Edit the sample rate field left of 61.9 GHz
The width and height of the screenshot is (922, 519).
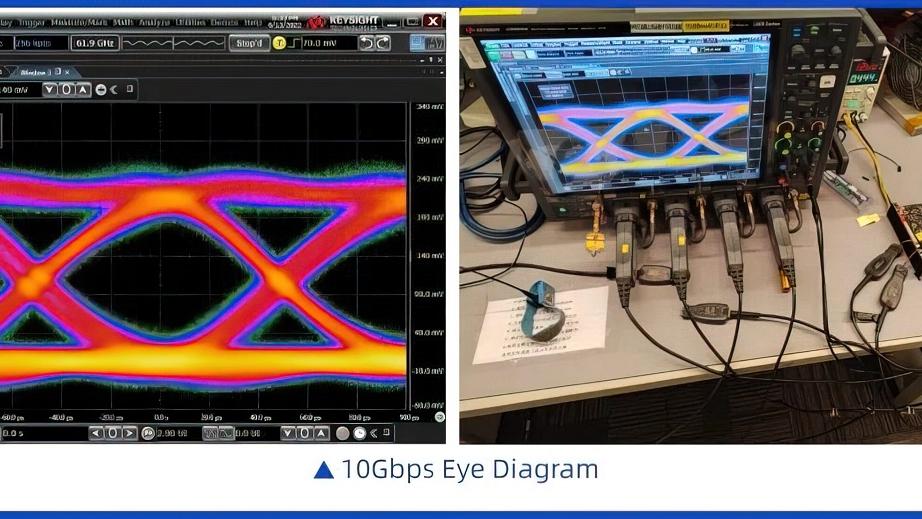coord(41,43)
